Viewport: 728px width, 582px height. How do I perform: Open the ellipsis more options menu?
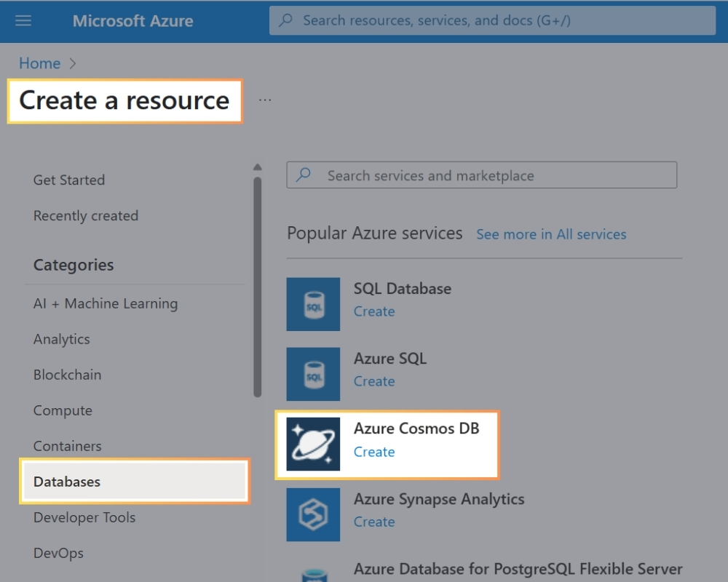coord(265,100)
